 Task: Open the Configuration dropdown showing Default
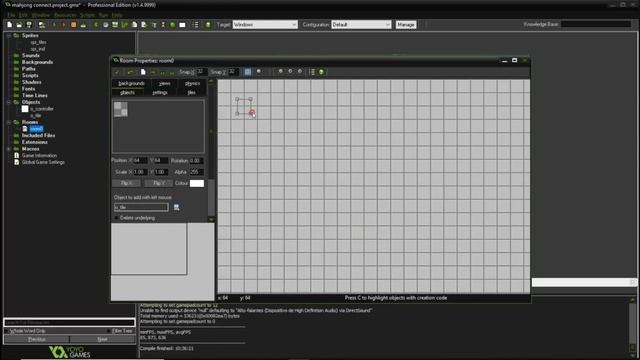click(361, 24)
